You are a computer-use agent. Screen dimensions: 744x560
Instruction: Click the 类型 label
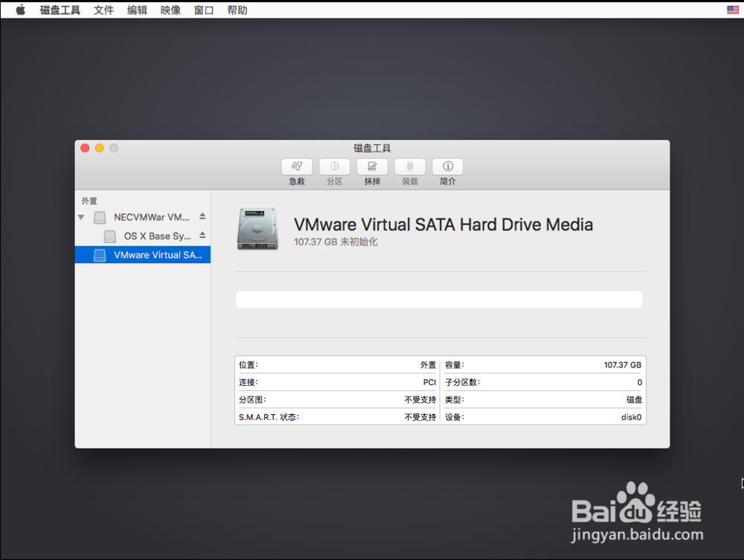[454, 399]
